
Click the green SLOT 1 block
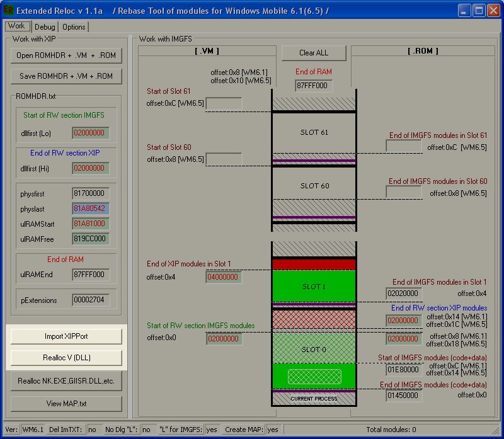(x=314, y=287)
